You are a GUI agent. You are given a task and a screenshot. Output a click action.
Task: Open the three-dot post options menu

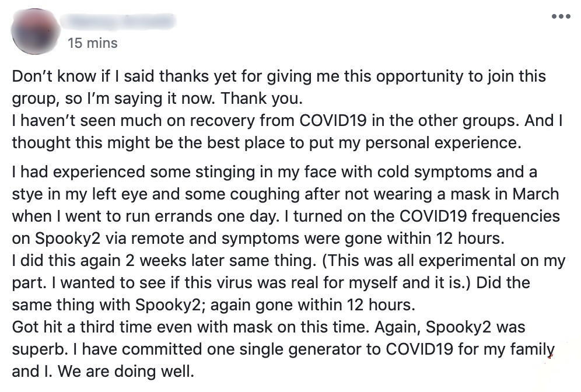pyautogui.click(x=561, y=16)
